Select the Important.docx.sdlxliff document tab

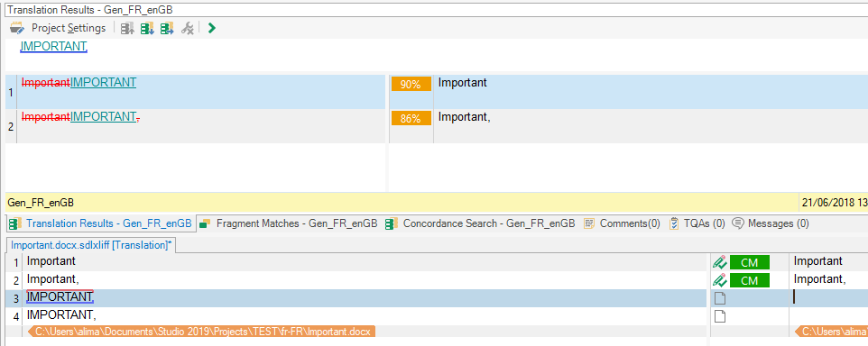(x=91, y=245)
